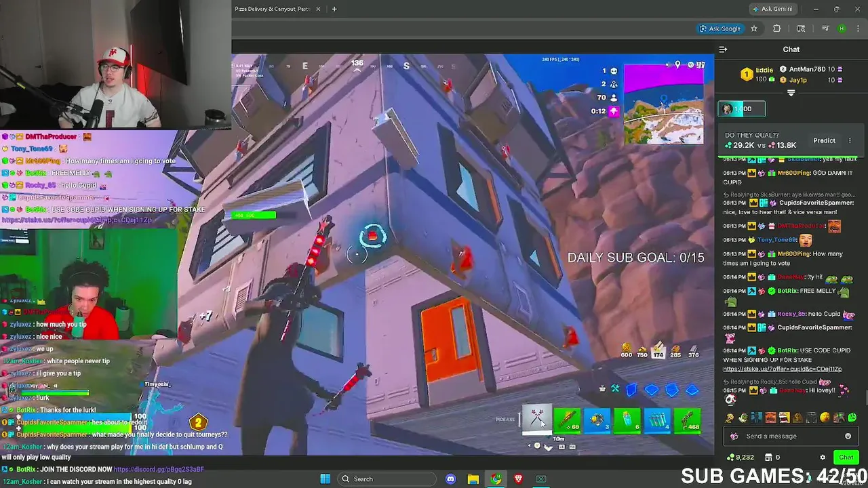Select the consumable slot with count 6
The image size is (868, 488).
coord(627,420)
